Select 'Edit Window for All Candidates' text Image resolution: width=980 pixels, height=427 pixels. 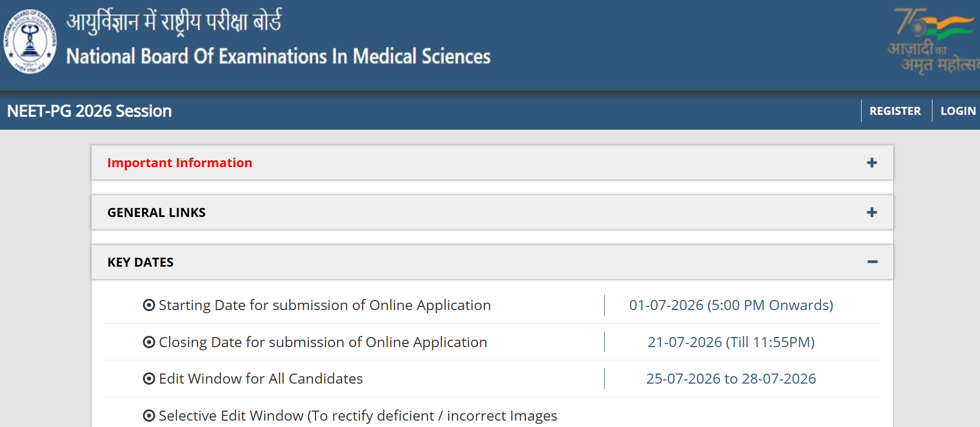[261, 379]
